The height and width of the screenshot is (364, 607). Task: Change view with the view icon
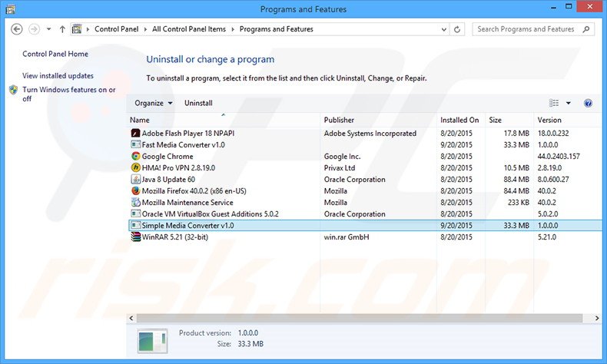554,103
